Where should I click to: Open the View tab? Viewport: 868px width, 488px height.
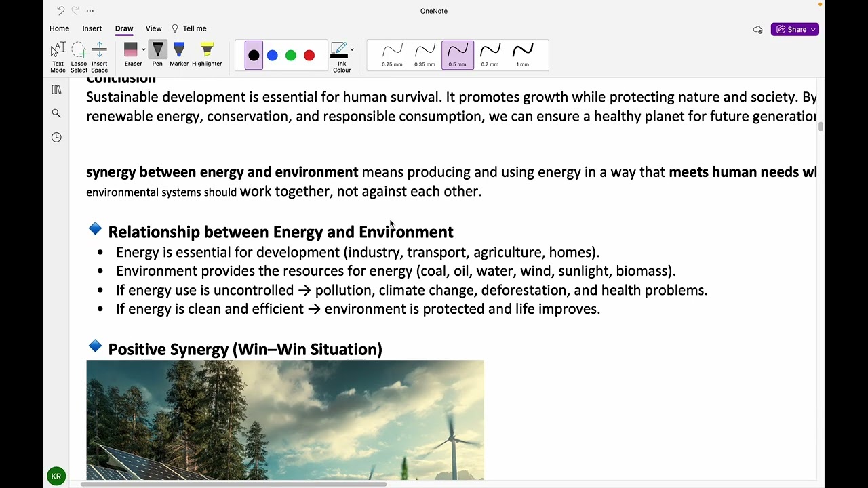(153, 28)
